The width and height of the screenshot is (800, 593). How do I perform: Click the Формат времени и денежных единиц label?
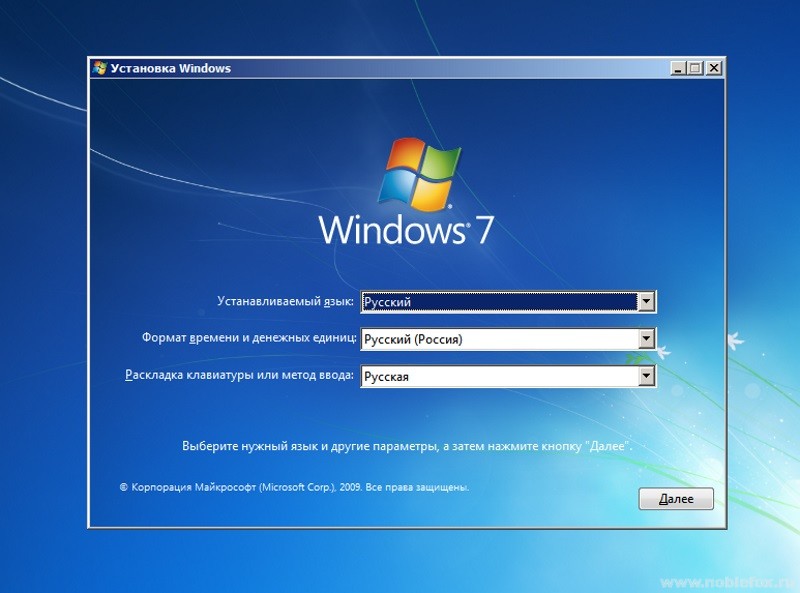point(248,339)
